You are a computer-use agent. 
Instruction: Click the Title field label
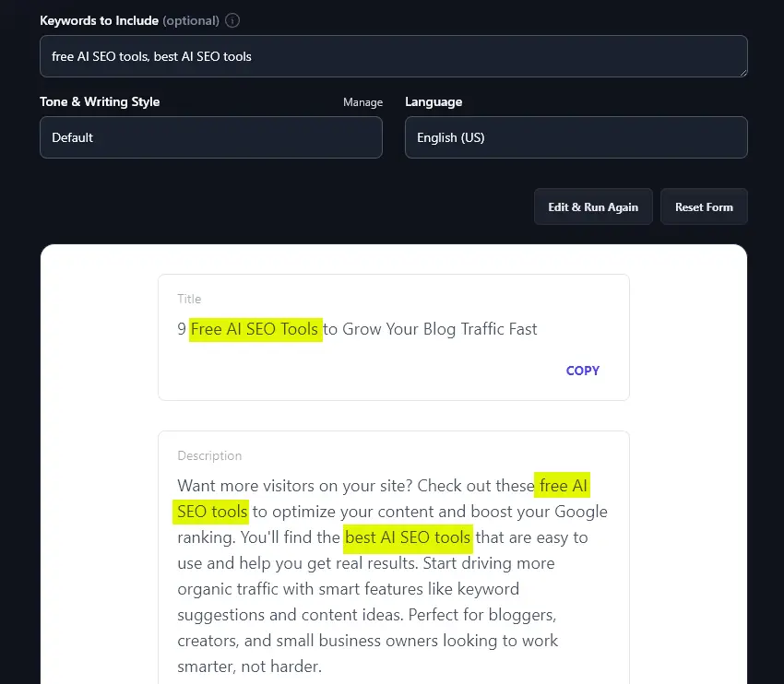[x=189, y=299]
